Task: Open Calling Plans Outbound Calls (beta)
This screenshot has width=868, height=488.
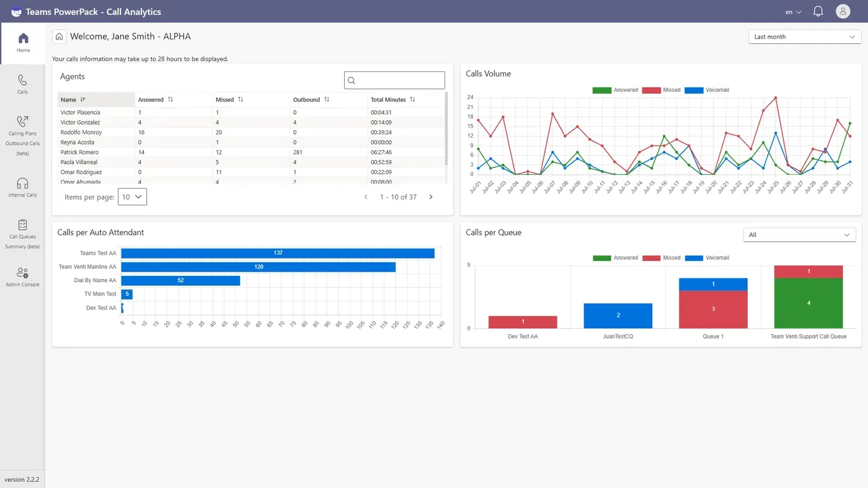Action: tap(23, 134)
